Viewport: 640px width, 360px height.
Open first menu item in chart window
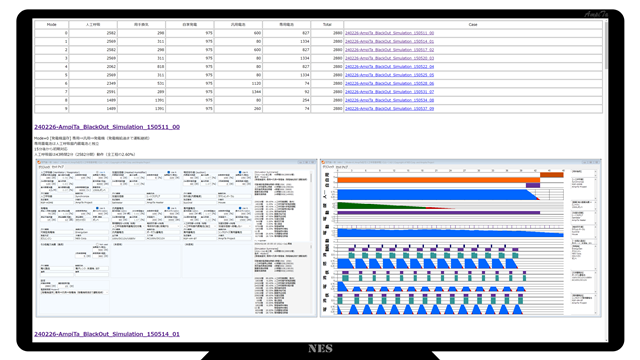click(x=328, y=167)
